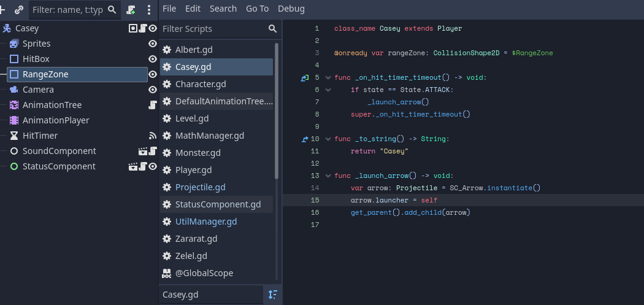Click the signal icon on the HitTimer node
The image size is (644, 305).
pyautogui.click(x=153, y=136)
